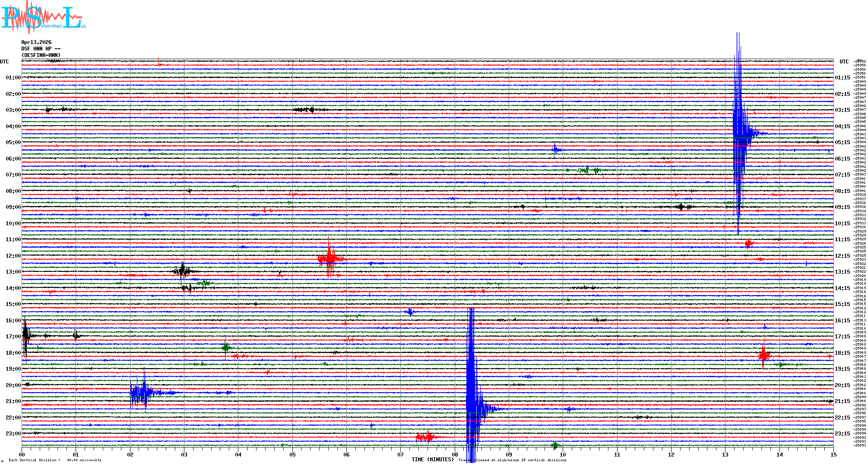Click the PSL Seismology Lab logo

[42, 17]
